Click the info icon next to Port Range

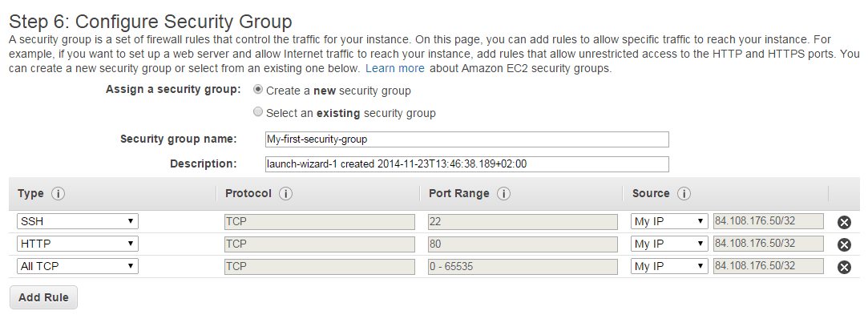(x=504, y=194)
